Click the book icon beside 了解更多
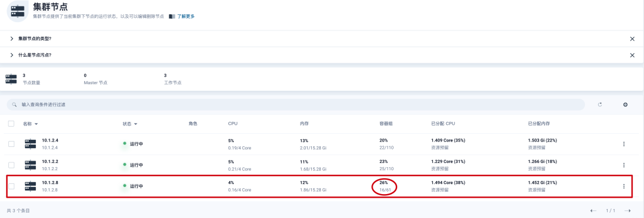This screenshot has width=644, height=218. click(x=172, y=17)
